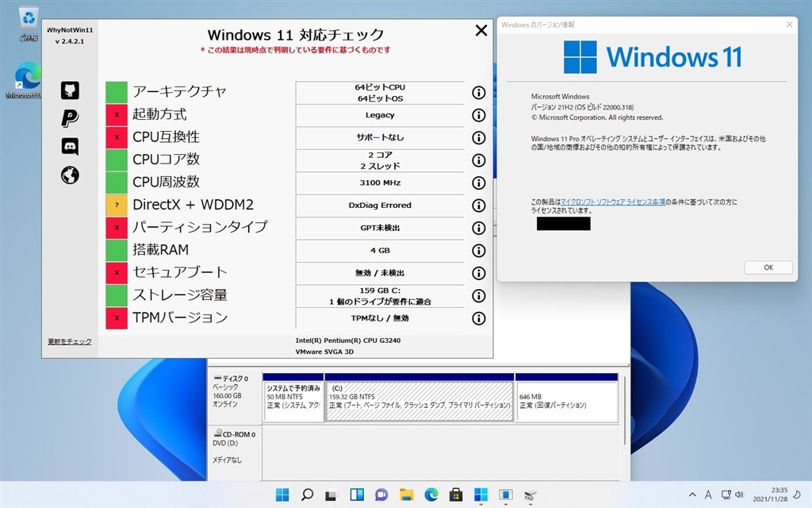Select ディスク 0 in Disk Management
This screenshot has height=508, width=812.
235,397
